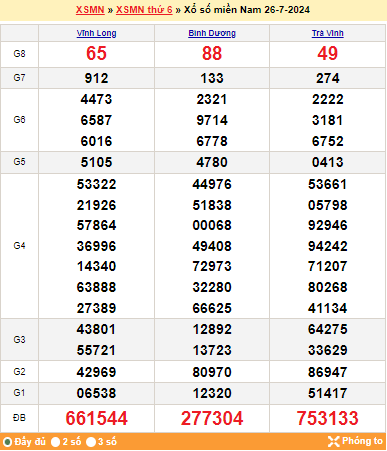Screen dimensions: 387x451
Task: Click G6 number 4473
Action: [96, 99]
